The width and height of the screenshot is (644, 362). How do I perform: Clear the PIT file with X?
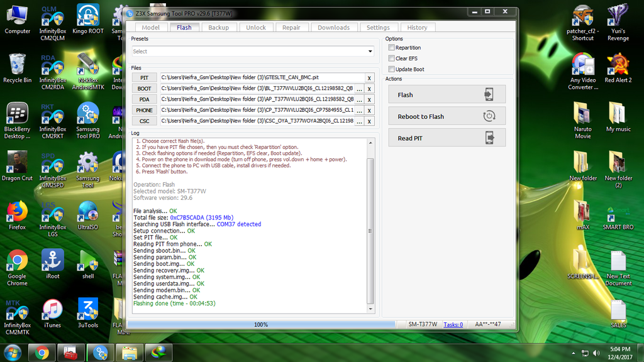370,78
